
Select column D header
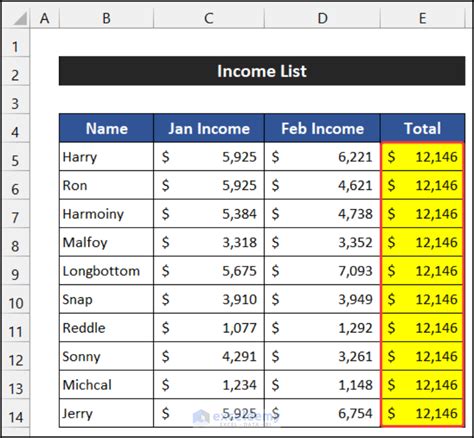tap(322, 18)
